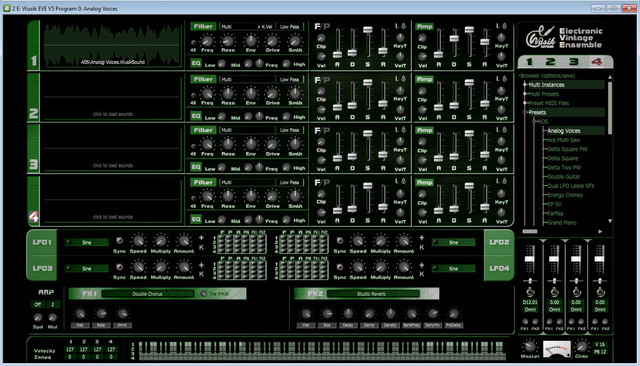Toggle the layer 1 Filter button
The image size is (640, 366).
pyautogui.click(x=203, y=27)
